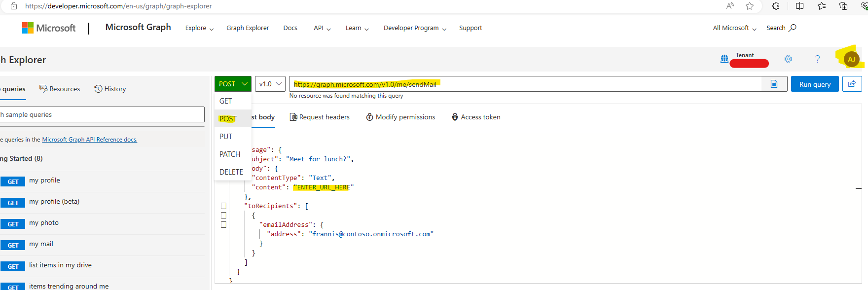
Task: Click the ENTER_URL_HERE content value
Action: pyautogui.click(x=324, y=187)
